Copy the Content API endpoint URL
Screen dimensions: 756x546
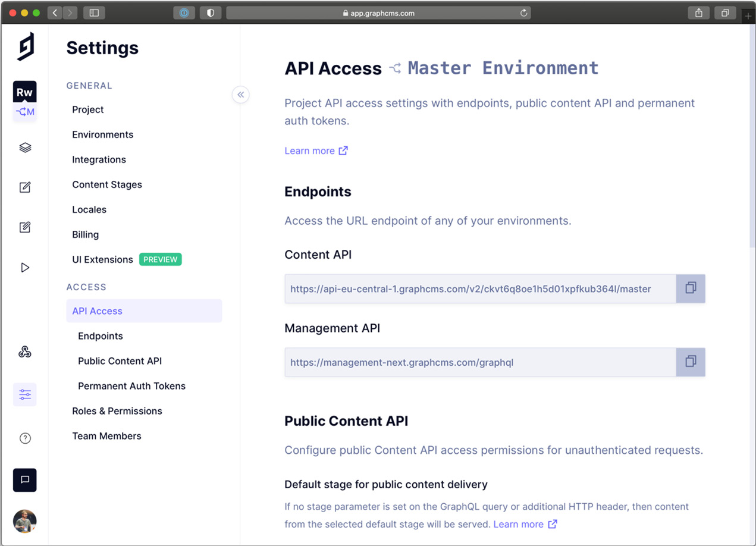click(x=690, y=287)
